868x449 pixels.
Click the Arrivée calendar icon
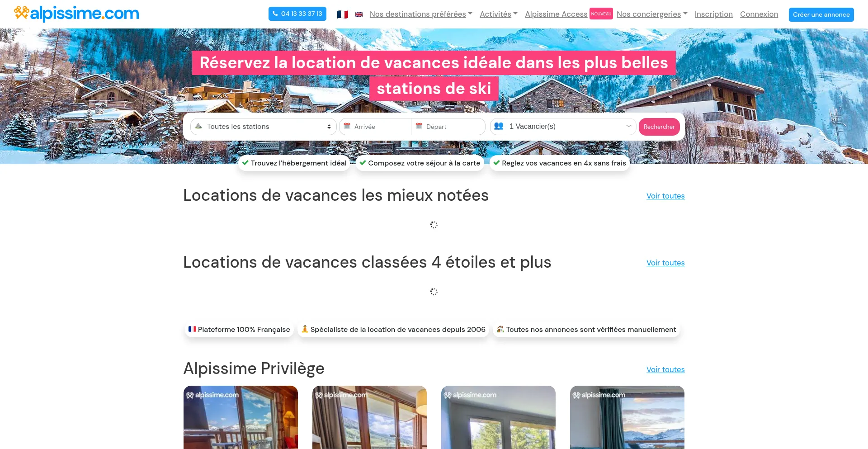click(347, 126)
